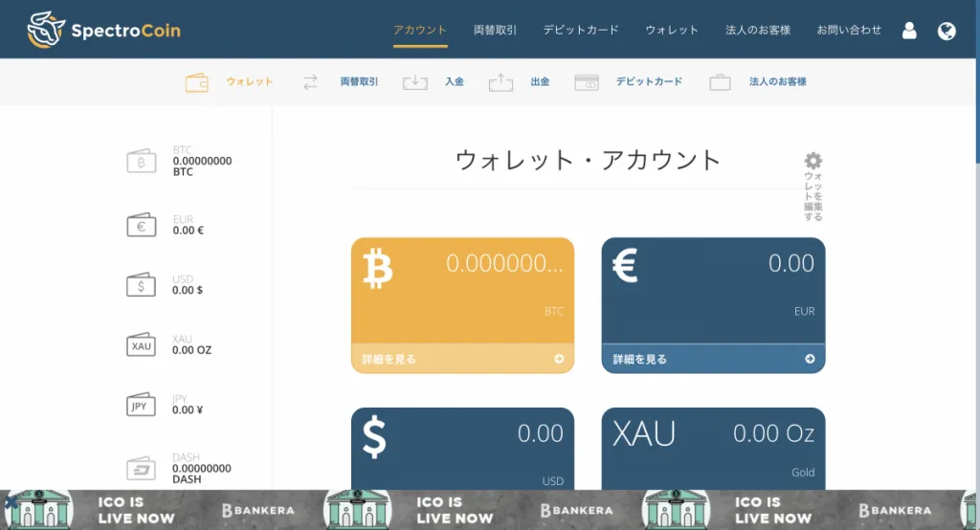The image size is (980, 530).
Task: Click the ウォレット wallet icon in submenu
Action: coord(197,82)
